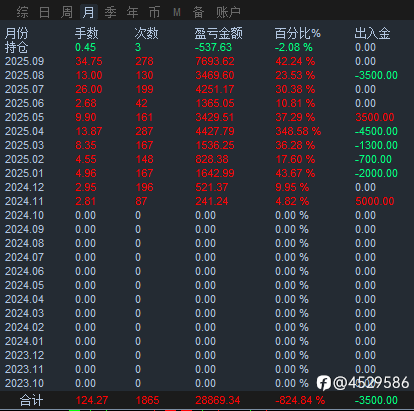
Task: Open the 币 currency tab
Action: 154,12
